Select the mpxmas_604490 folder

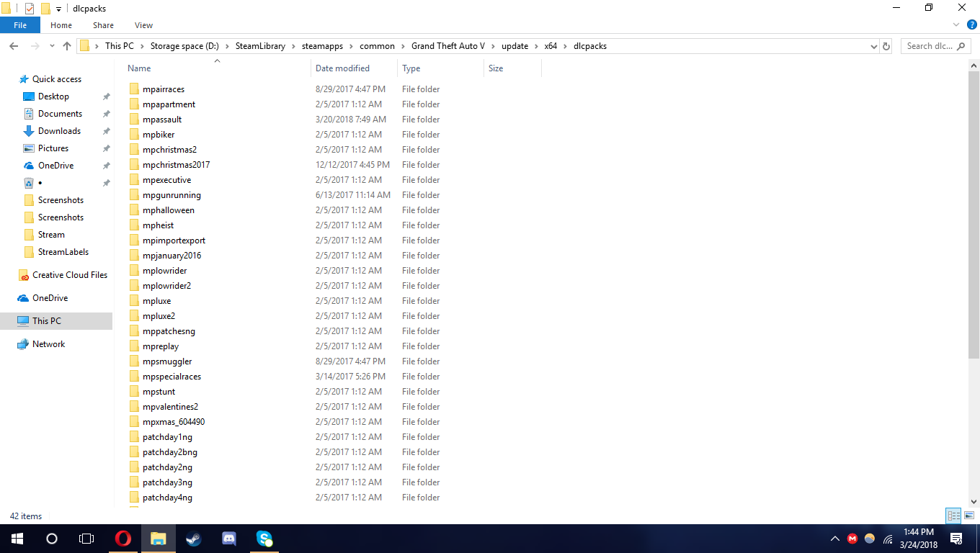coord(174,422)
